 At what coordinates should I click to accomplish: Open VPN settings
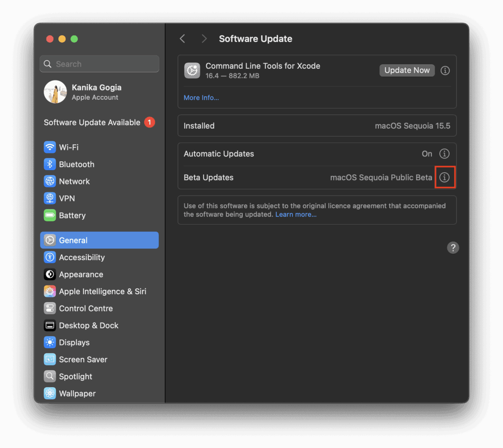point(99,198)
